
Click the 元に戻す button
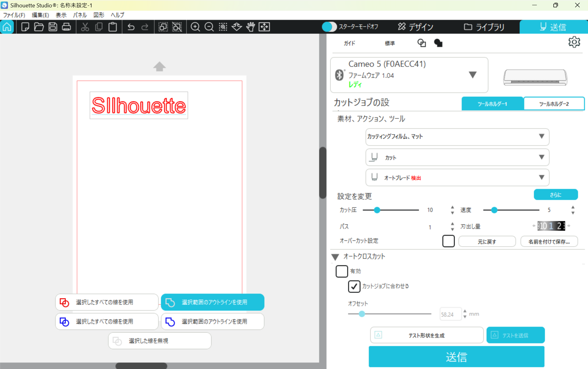(x=487, y=242)
